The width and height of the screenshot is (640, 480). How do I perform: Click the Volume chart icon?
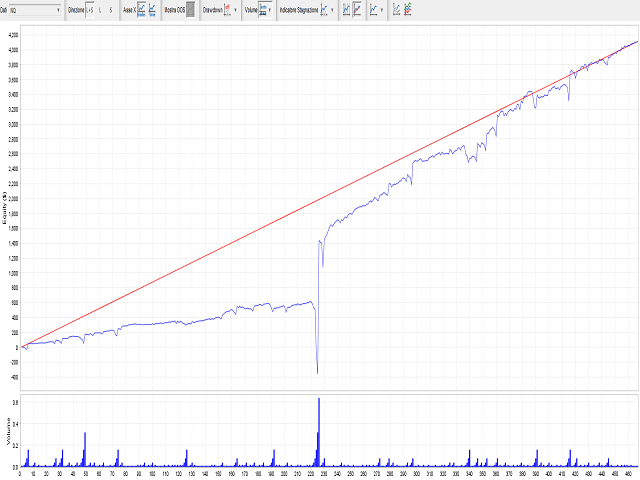coord(263,10)
